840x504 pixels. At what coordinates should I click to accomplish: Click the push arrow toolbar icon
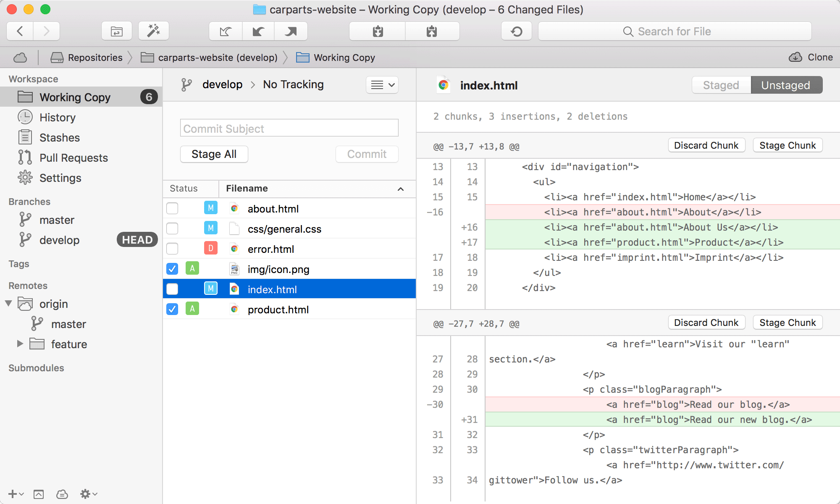point(291,31)
